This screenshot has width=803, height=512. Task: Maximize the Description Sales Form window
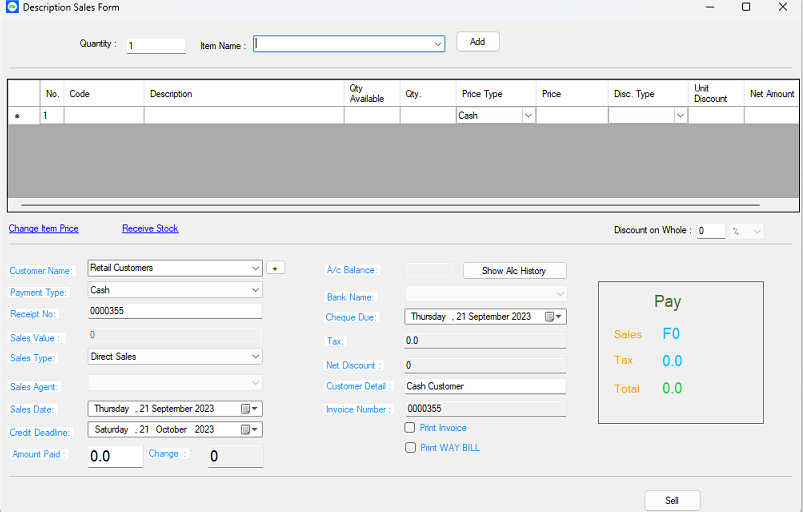coord(746,7)
